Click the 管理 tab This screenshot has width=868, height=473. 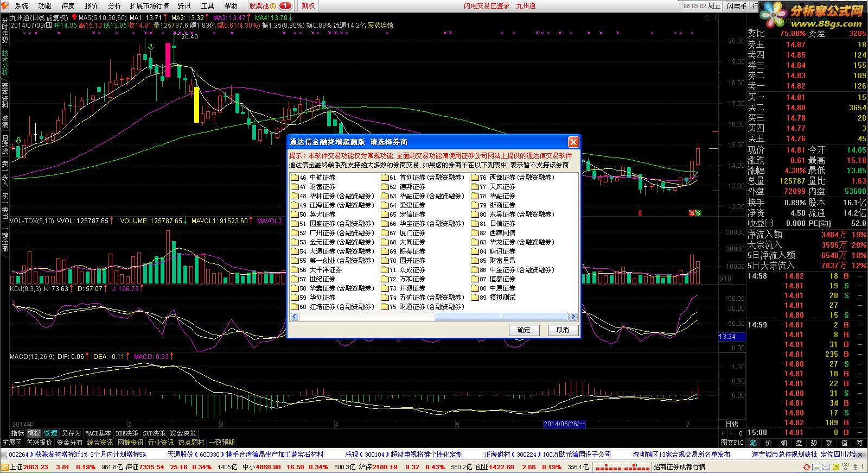[x=51, y=433]
